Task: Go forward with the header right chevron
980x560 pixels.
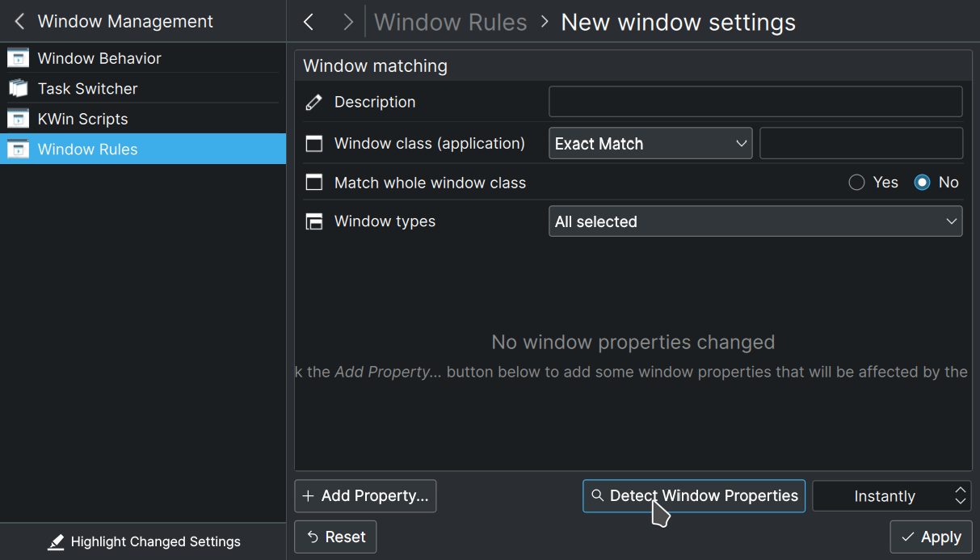Action: click(348, 22)
